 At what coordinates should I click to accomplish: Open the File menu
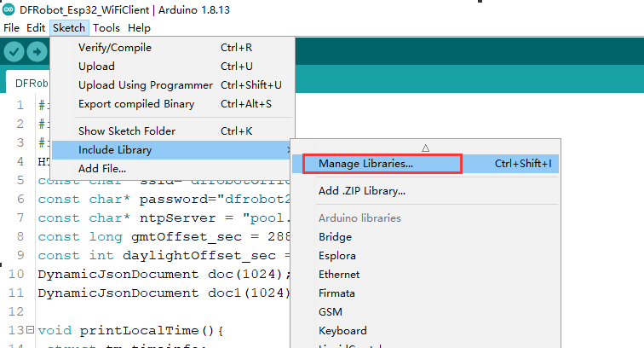[12, 28]
